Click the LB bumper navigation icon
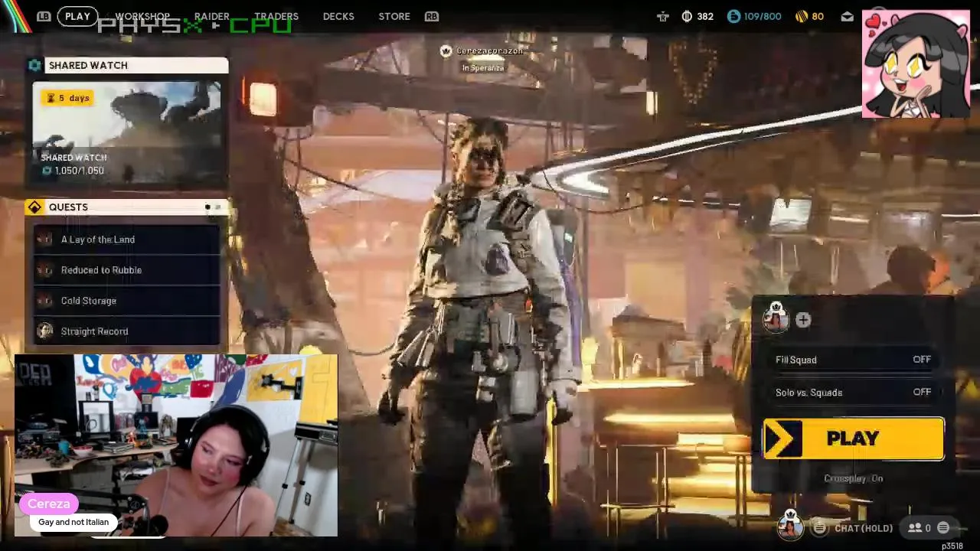 44,16
